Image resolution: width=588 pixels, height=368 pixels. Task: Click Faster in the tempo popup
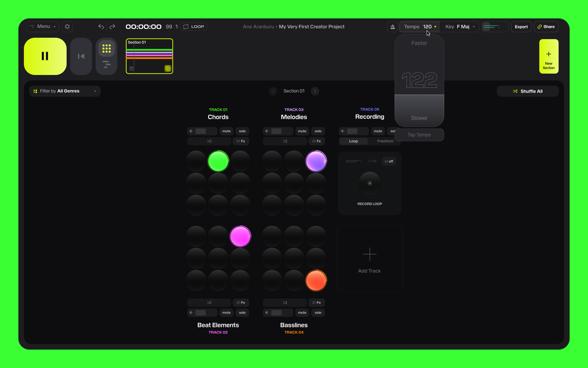coord(419,43)
